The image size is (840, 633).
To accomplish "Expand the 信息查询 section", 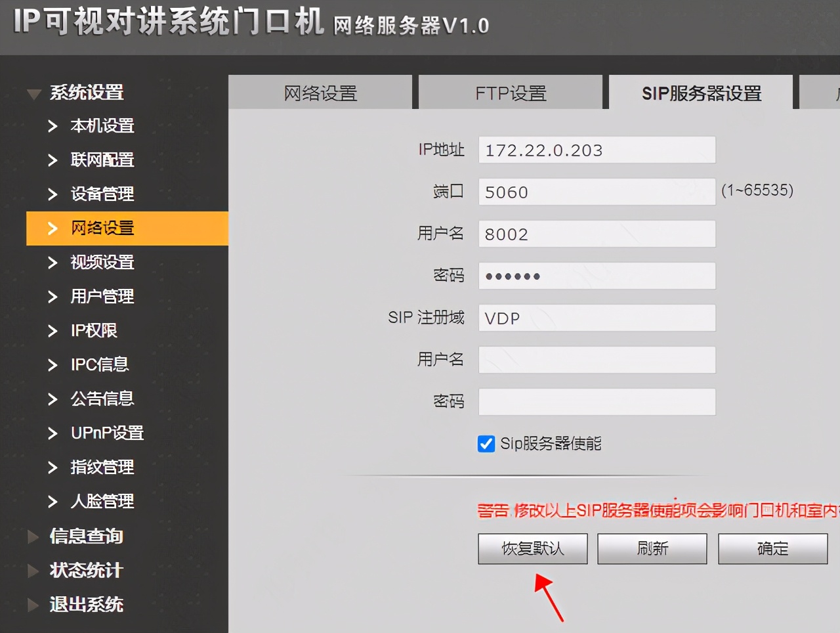I will (x=33, y=537).
